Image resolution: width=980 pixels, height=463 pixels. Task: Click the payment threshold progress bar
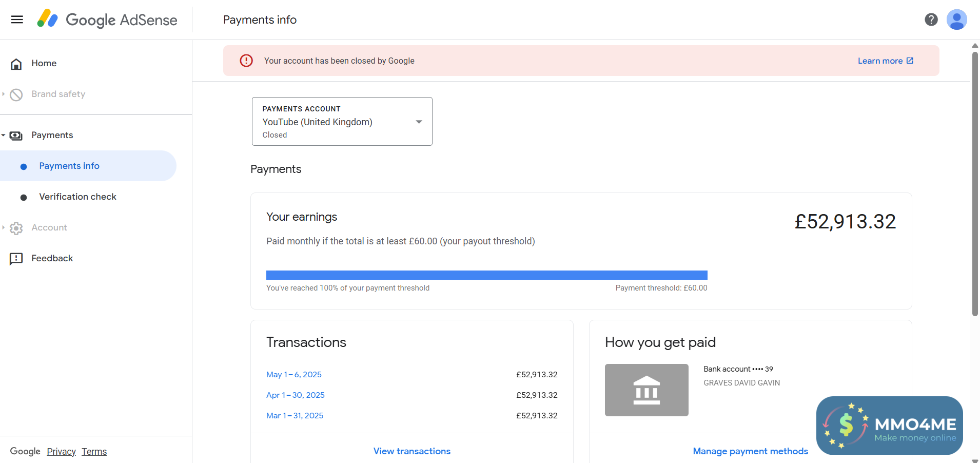486,275
